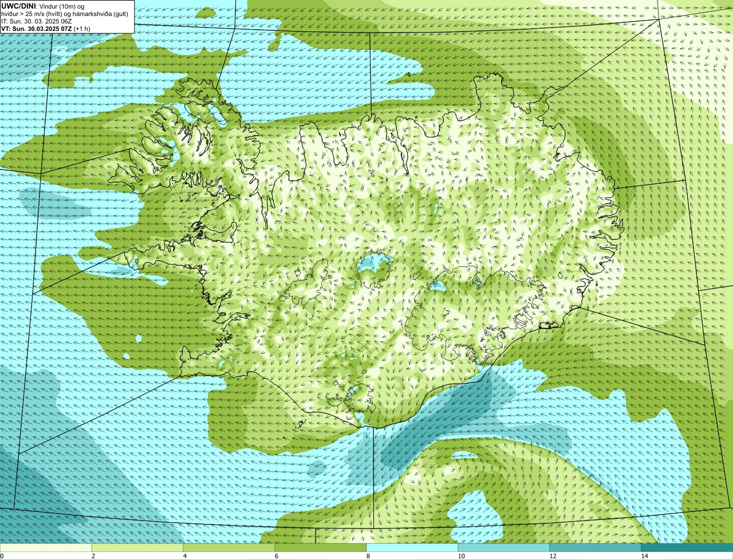Click the '(+1 h)' forecast offset text
733x560 pixels.
coord(82,29)
